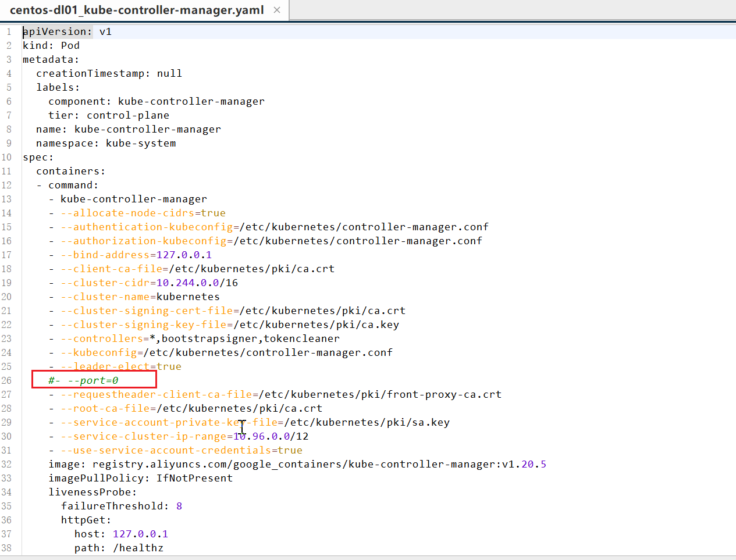Click the commented '#- --port=0' line
This screenshot has width=736, height=560.
(x=84, y=380)
